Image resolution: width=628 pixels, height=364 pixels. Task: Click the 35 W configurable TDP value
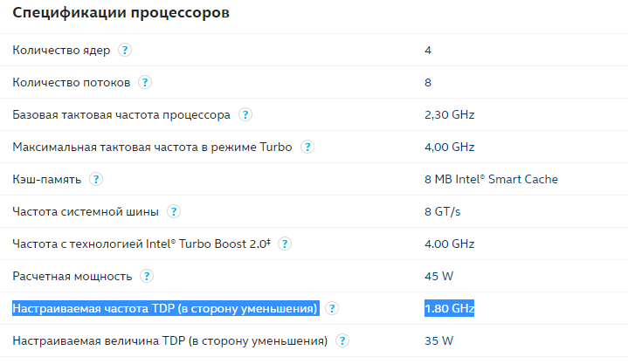tap(439, 340)
